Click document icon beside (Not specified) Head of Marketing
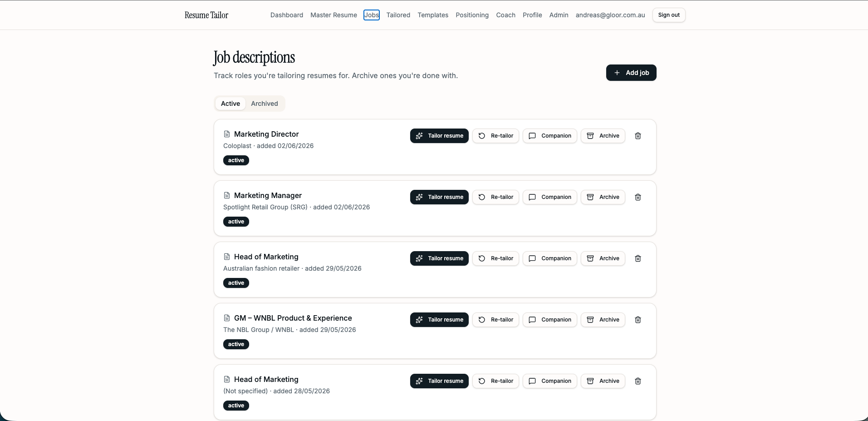 click(227, 379)
